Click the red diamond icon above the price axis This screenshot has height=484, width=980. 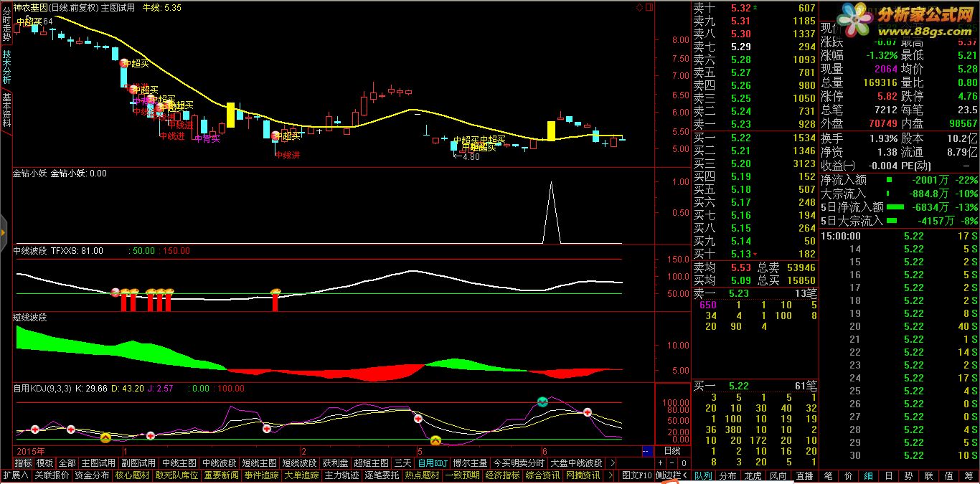click(x=640, y=7)
